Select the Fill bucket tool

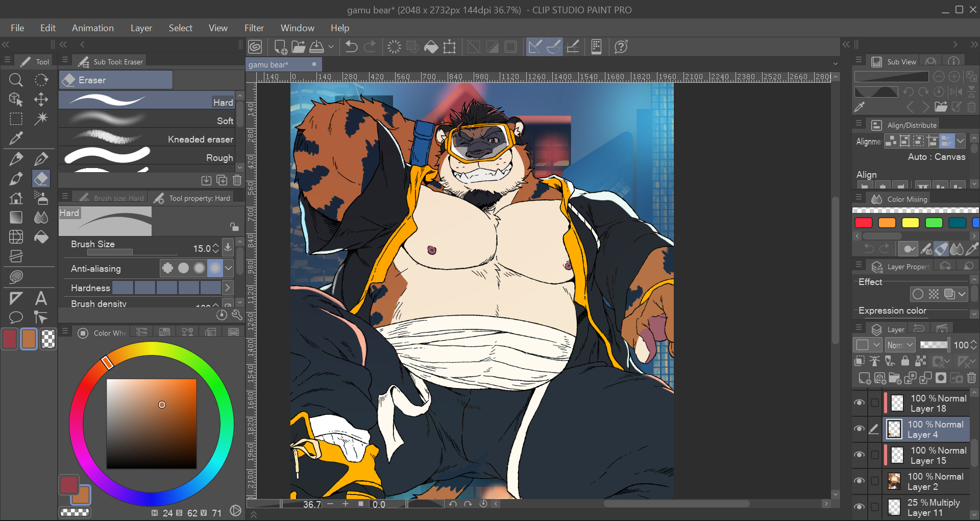coord(41,237)
